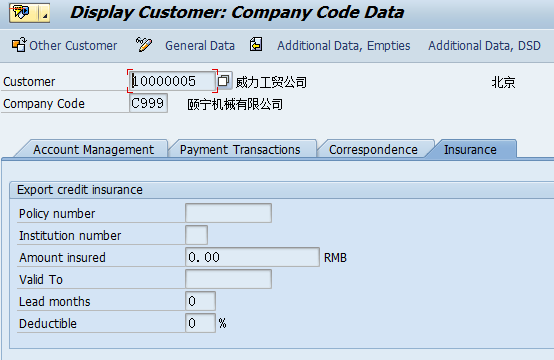Select the Amount insured field
The height and width of the screenshot is (360, 554).
(252, 257)
